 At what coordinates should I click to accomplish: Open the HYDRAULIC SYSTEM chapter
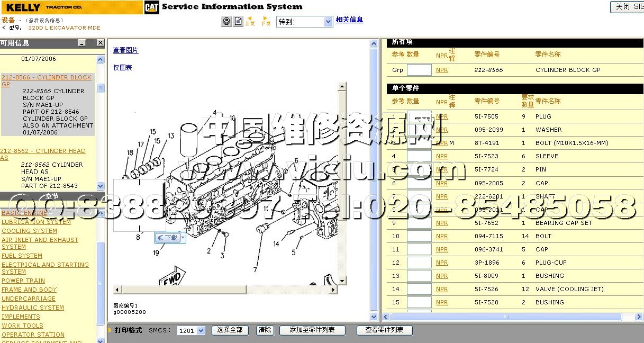click(33, 308)
